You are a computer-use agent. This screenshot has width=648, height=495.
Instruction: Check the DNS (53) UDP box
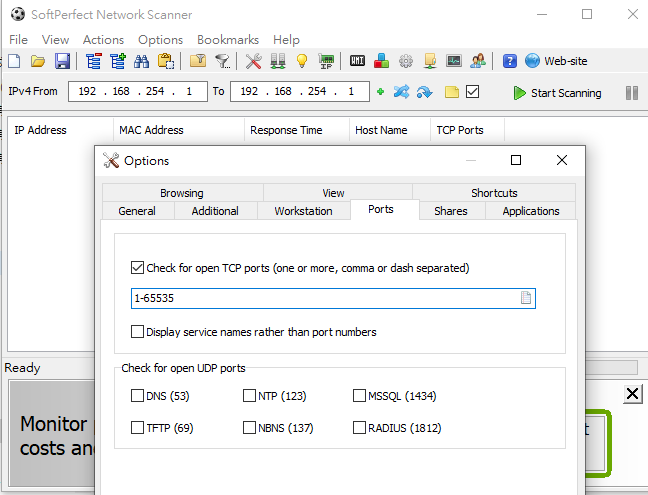pos(137,396)
